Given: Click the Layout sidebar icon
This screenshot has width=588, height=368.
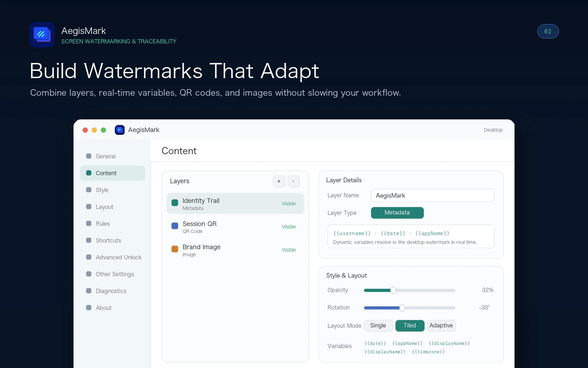Looking at the screenshot, I should pyautogui.click(x=89, y=206).
